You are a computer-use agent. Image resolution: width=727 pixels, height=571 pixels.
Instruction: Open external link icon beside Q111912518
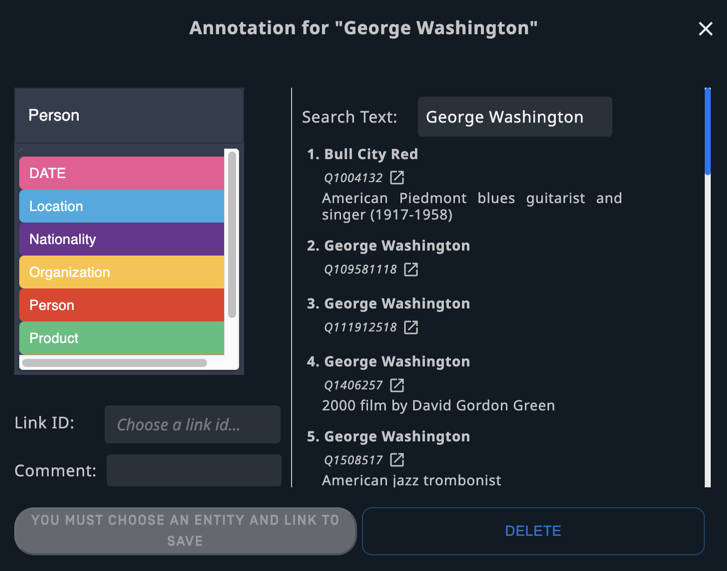(411, 327)
